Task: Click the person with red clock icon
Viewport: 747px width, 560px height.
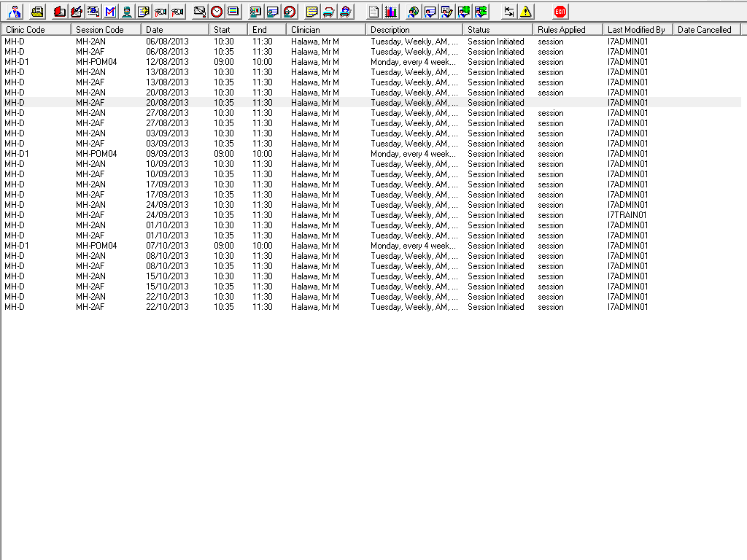Action: click(290, 12)
